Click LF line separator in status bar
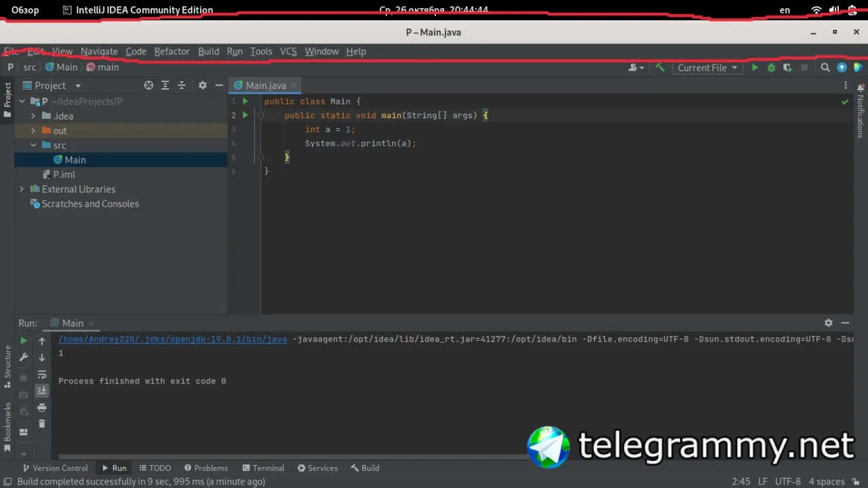This screenshot has height=488, width=868. pyautogui.click(x=763, y=481)
